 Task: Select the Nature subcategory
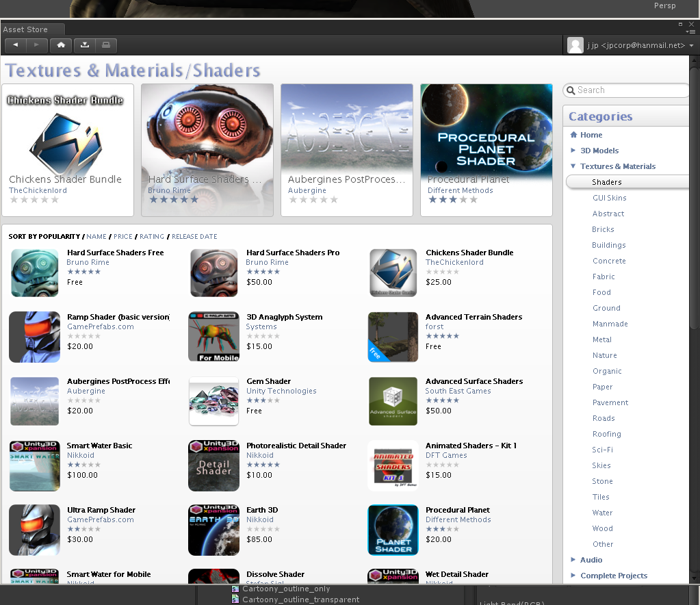tap(604, 355)
